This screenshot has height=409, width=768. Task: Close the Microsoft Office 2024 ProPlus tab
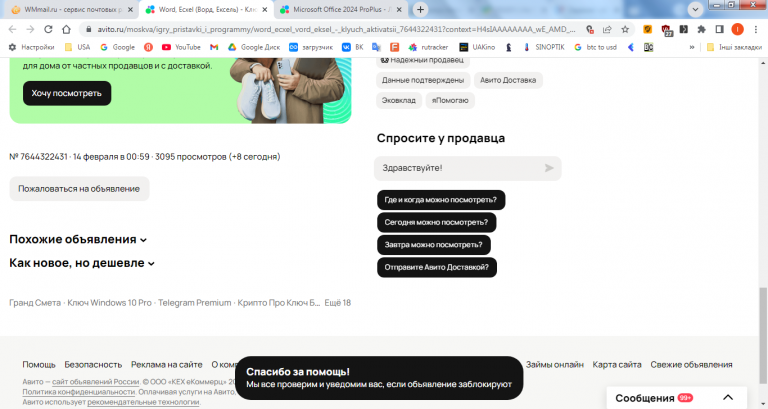pyautogui.click(x=399, y=9)
